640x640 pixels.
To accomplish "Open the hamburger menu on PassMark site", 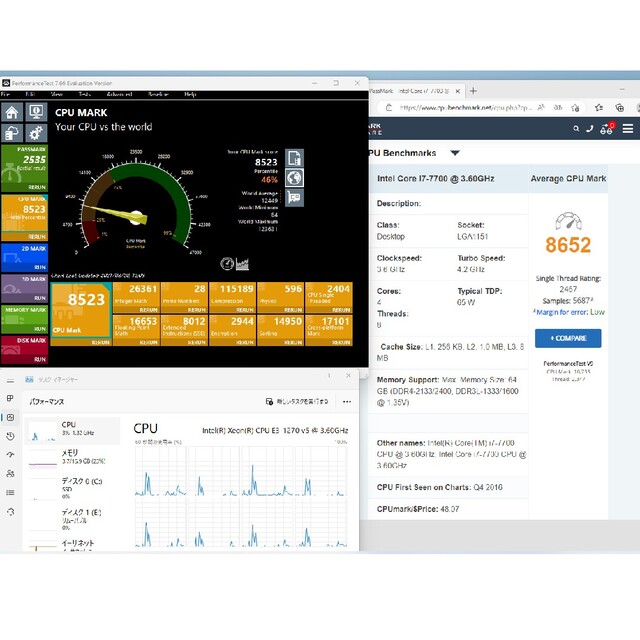I will pyautogui.click(x=628, y=129).
